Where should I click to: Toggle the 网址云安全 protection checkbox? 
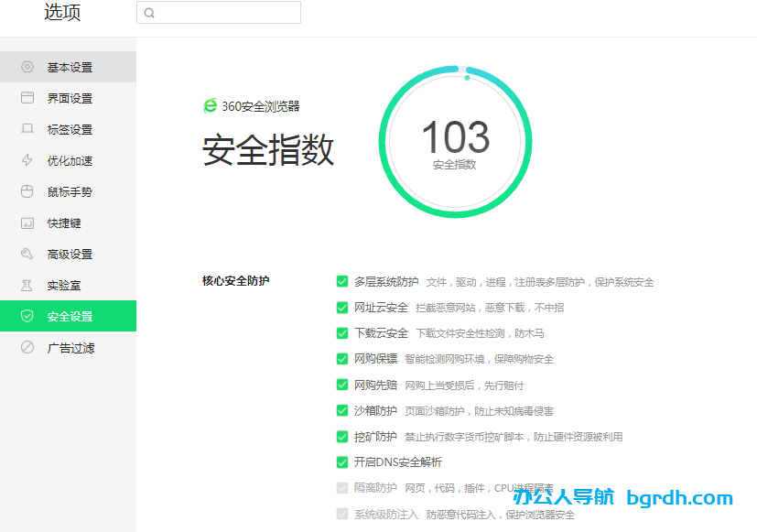[341, 308]
